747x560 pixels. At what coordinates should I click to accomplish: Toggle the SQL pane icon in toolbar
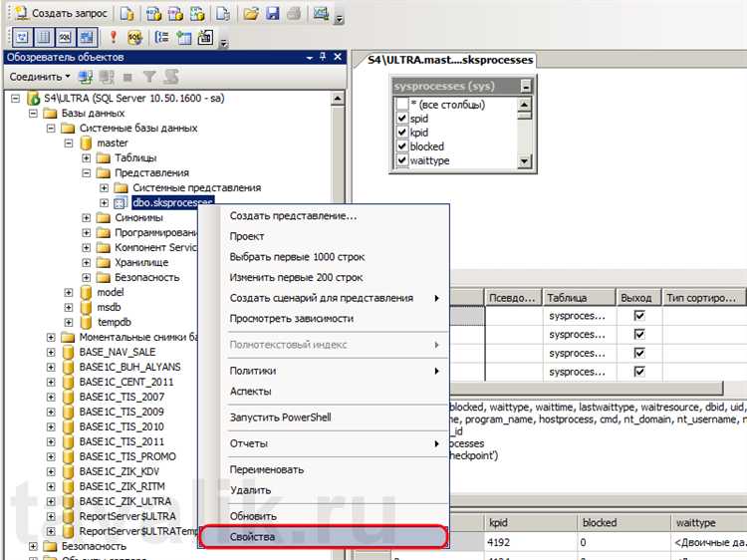(x=64, y=38)
